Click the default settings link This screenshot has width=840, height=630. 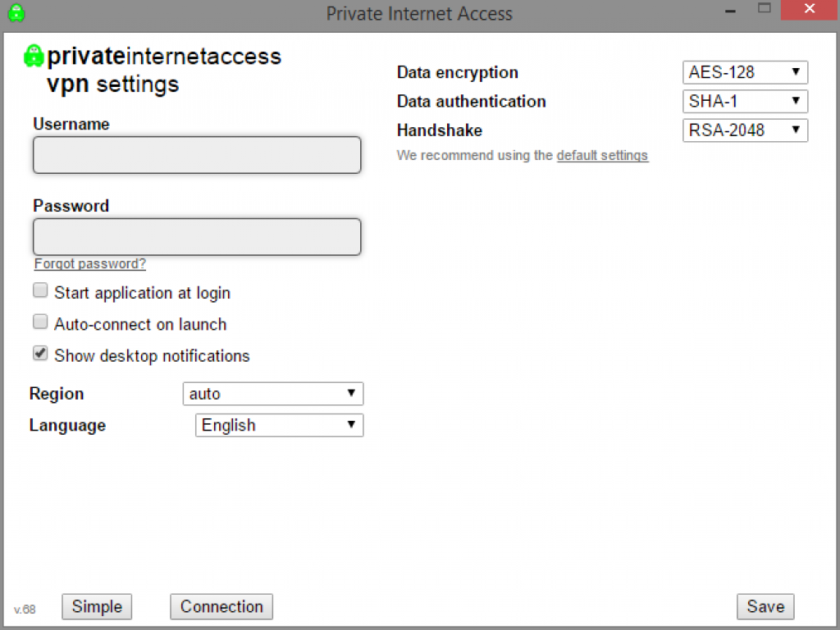click(602, 156)
